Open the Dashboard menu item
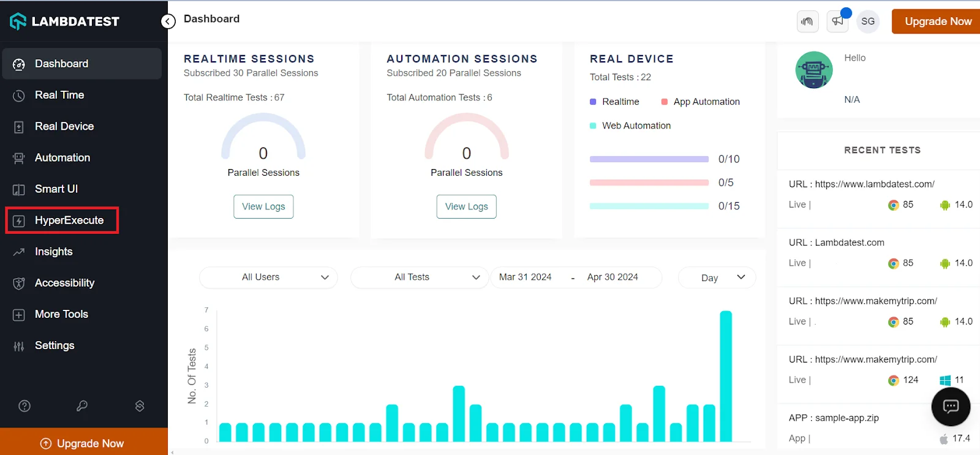Viewport: 980px width, 455px height. tap(82, 64)
